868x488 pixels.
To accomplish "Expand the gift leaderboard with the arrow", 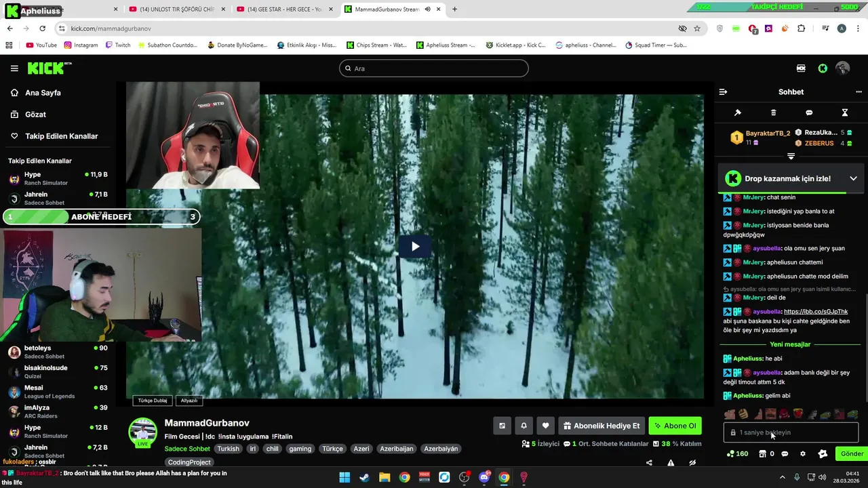I will (x=791, y=156).
